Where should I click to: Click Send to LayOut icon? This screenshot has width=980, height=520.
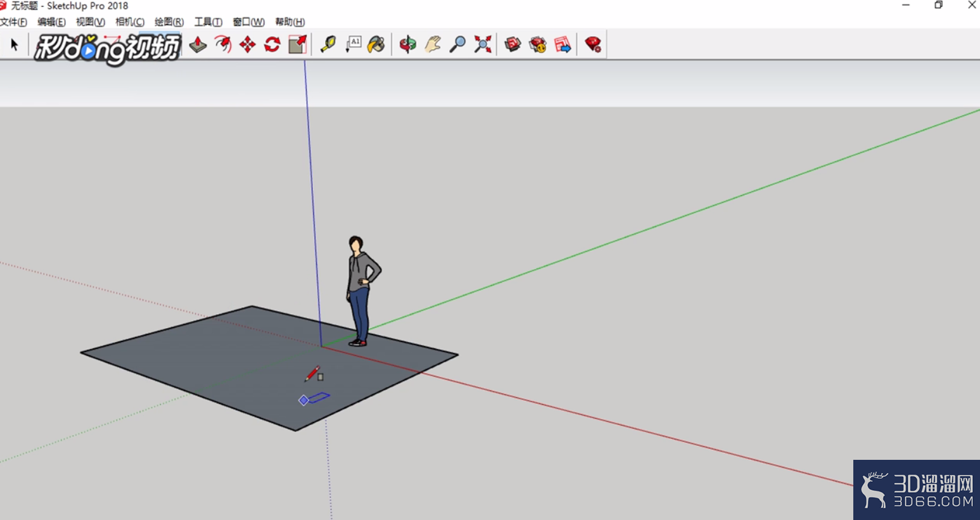[563, 44]
